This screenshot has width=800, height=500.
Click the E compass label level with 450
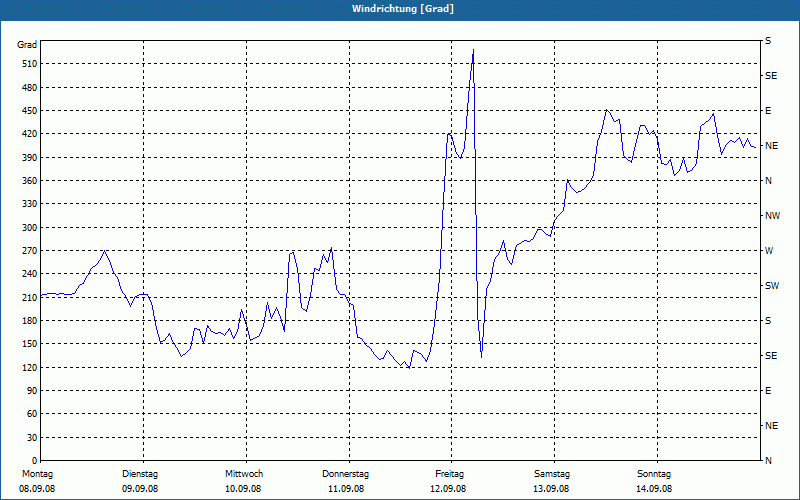click(768, 111)
